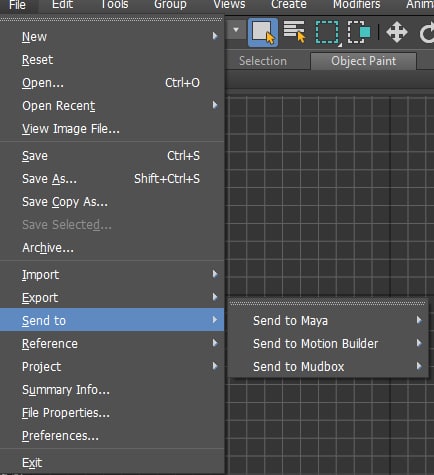The height and width of the screenshot is (475, 434).
Task: Select the Select Object tool icon
Action: [x=263, y=32]
